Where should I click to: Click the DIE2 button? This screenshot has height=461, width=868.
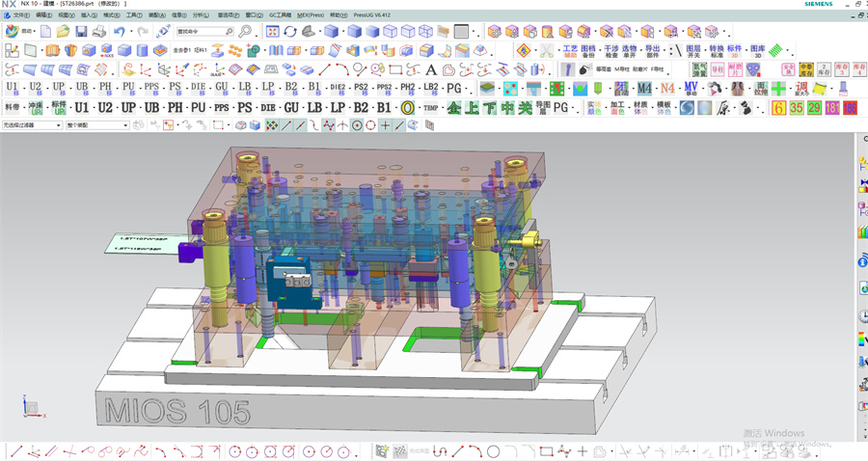[x=338, y=88]
